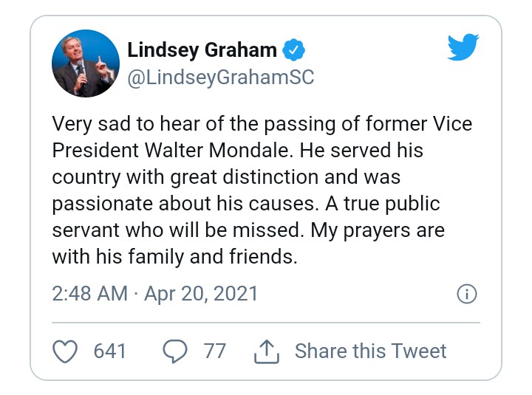
Task: Click the display name Lindsey Graham
Action: coord(202,50)
